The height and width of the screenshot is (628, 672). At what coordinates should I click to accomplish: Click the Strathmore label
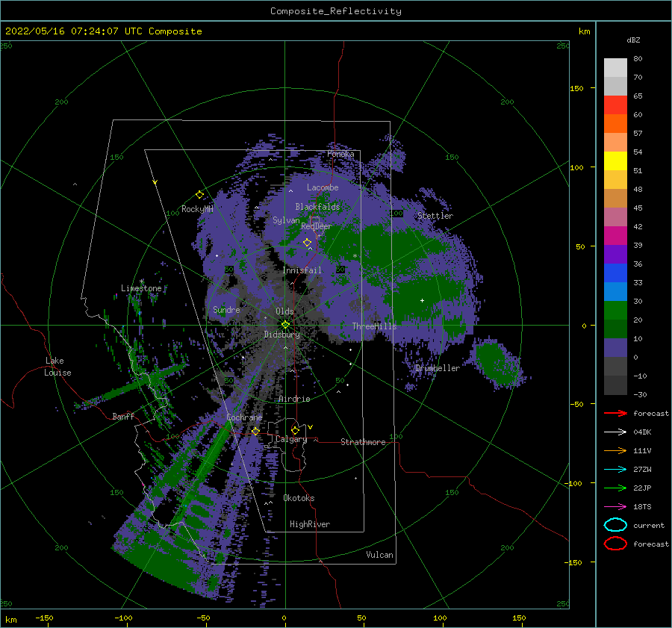[363, 442]
